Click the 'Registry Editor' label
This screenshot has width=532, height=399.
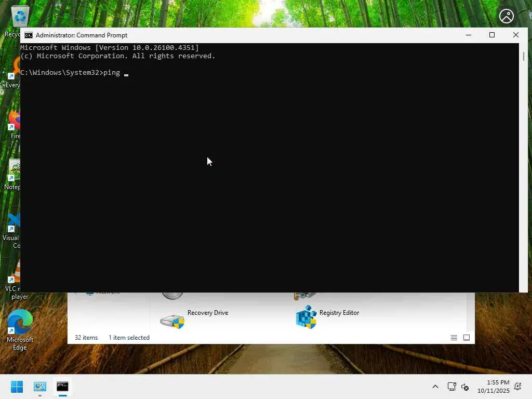pos(339,313)
